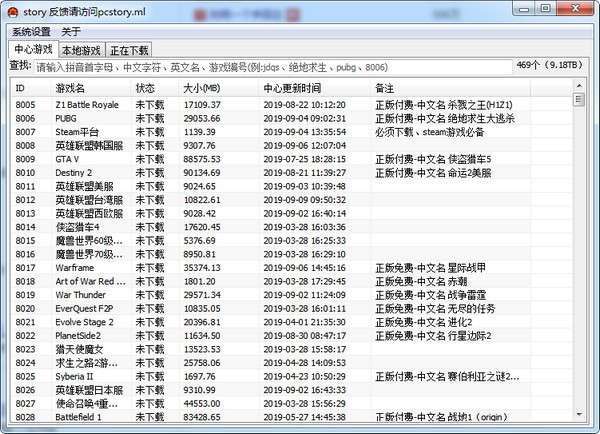The width and height of the screenshot is (600, 434).
Task: Select the 侠盗猎车4 row
Action: 291,227
